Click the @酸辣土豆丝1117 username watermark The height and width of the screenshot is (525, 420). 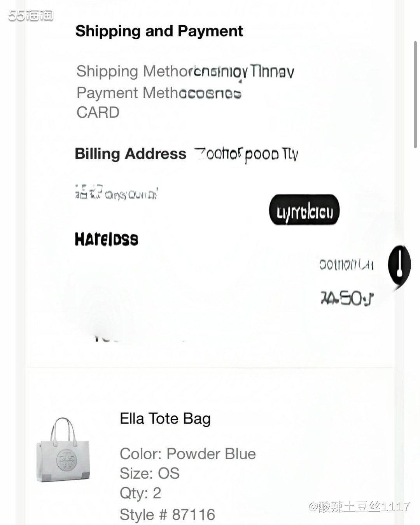tap(359, 506)
